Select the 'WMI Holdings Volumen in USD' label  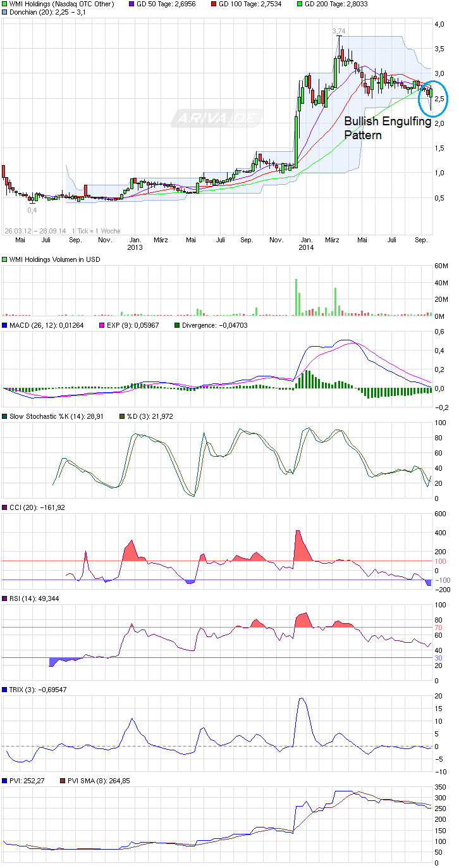(x=54, y=259)
